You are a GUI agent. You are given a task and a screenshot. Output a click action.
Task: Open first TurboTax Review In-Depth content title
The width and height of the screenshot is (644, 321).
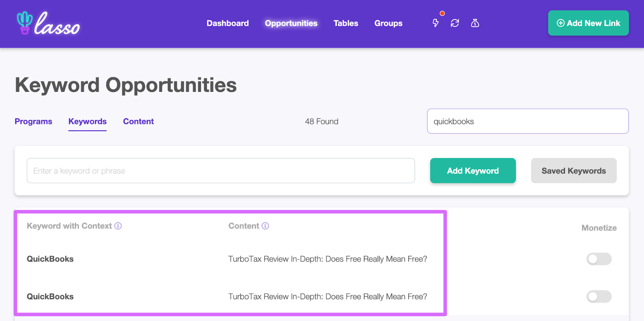tap(328, 259)
